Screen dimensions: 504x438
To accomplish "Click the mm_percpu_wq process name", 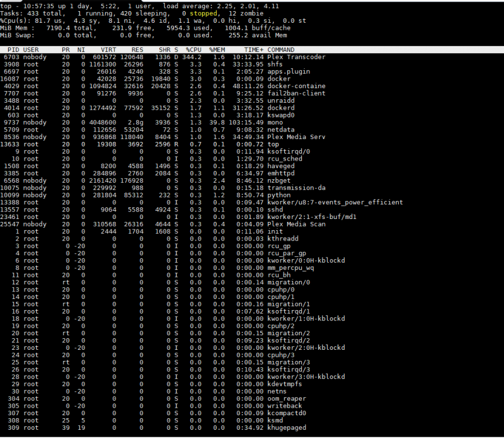I will tap(291, 268).
